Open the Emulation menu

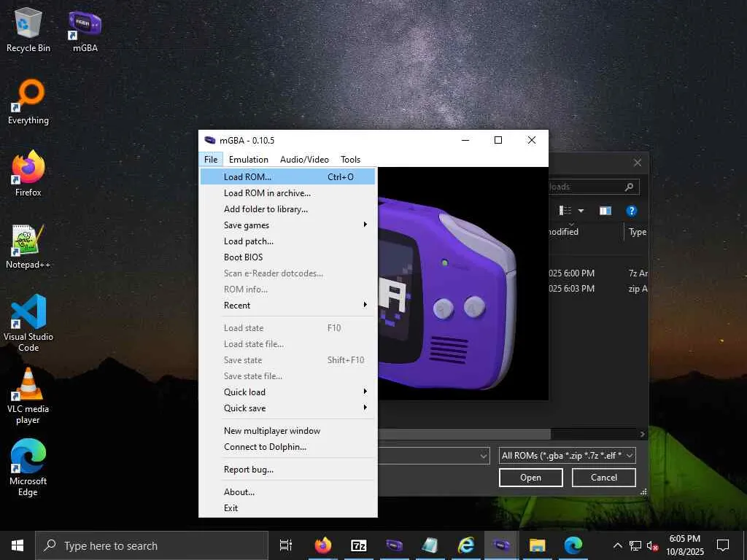[x=248, y=160]
